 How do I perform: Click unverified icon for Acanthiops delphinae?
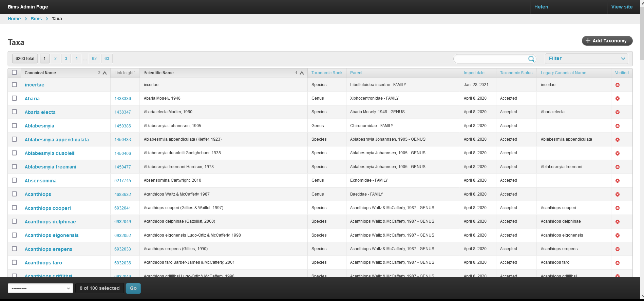click(x=618, y=222)
